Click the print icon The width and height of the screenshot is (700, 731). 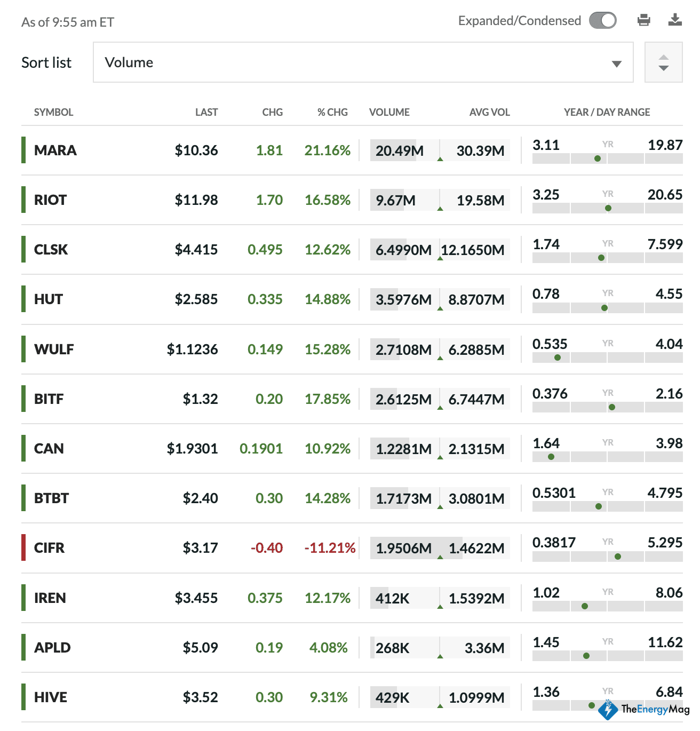643,20
